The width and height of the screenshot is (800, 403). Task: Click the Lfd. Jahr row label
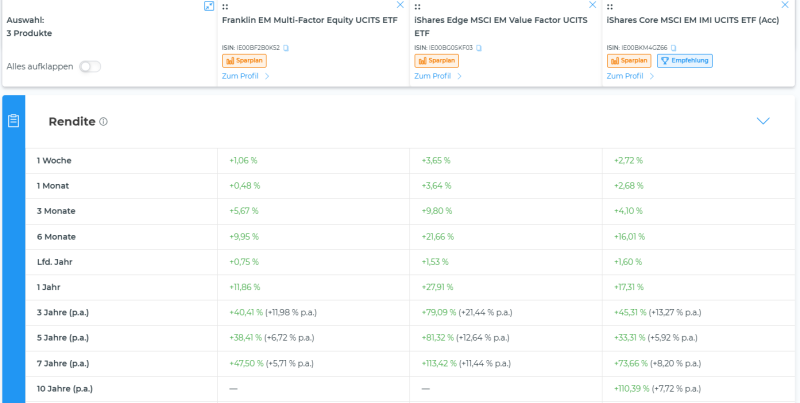coord(55,262)
